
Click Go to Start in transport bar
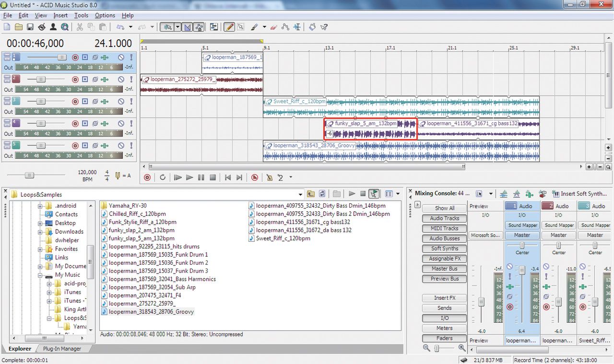(228, 177)
